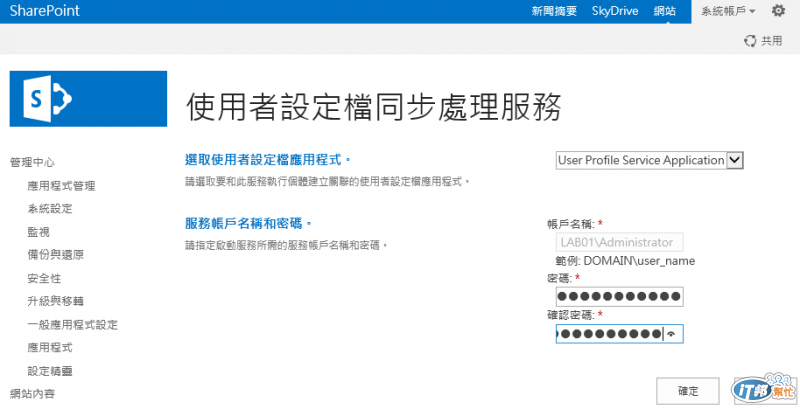This screenshot has width=800, height=409.
Task: Click the Share (共用) sync icon
Action: click(750, 41)
